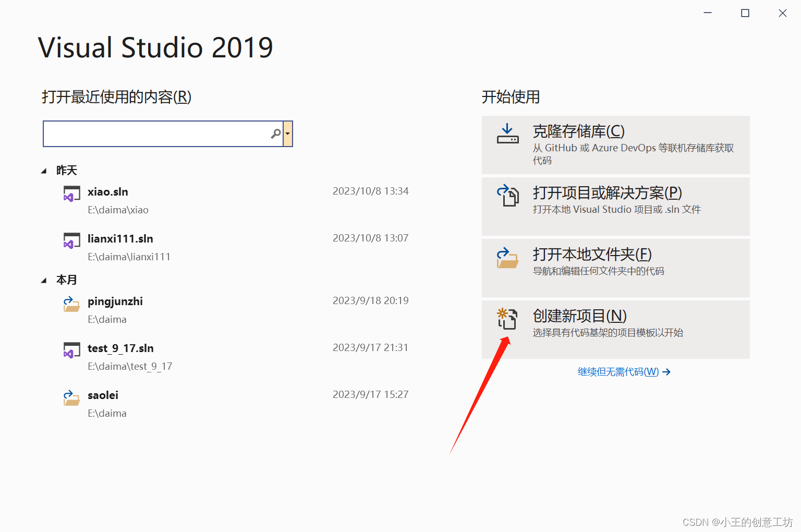Select 创建新项目(N) button
801x532 pixels.
click(616, 330)
